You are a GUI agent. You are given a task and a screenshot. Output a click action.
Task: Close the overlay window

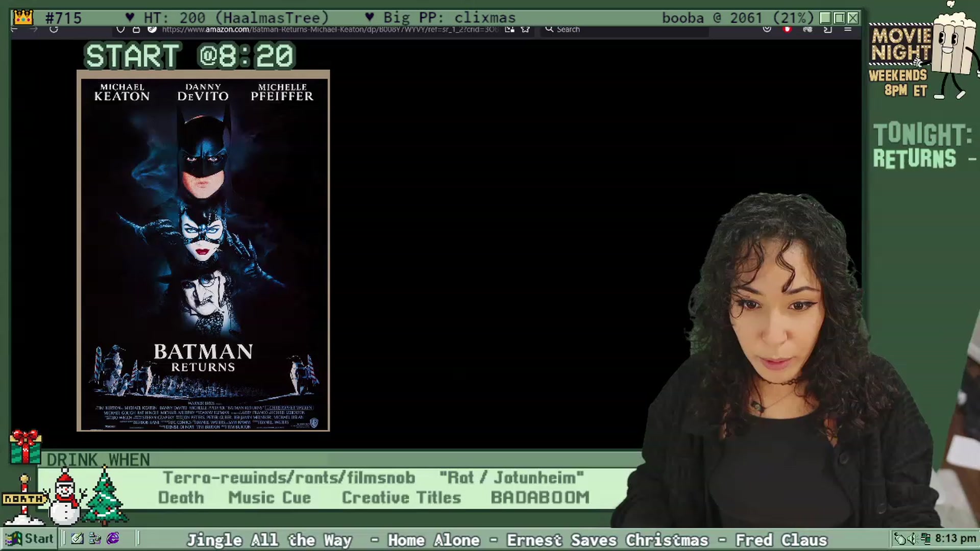pos(853,18)
